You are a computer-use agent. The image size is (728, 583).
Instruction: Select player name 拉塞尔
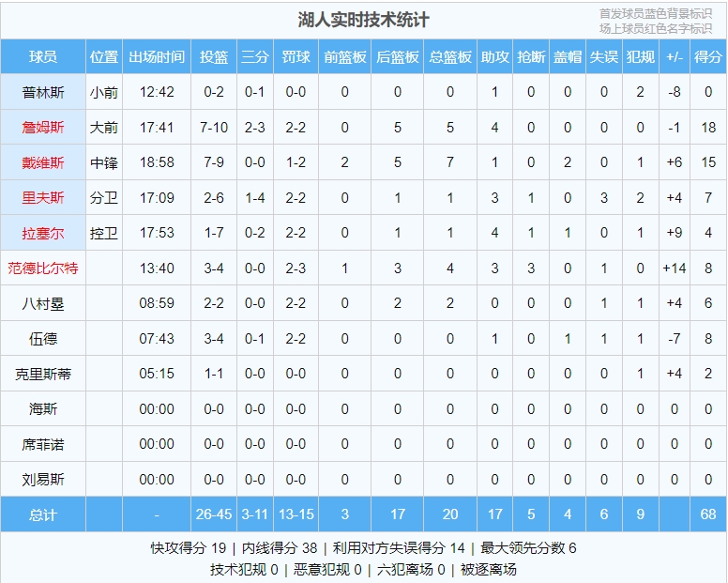pos(43,233)
